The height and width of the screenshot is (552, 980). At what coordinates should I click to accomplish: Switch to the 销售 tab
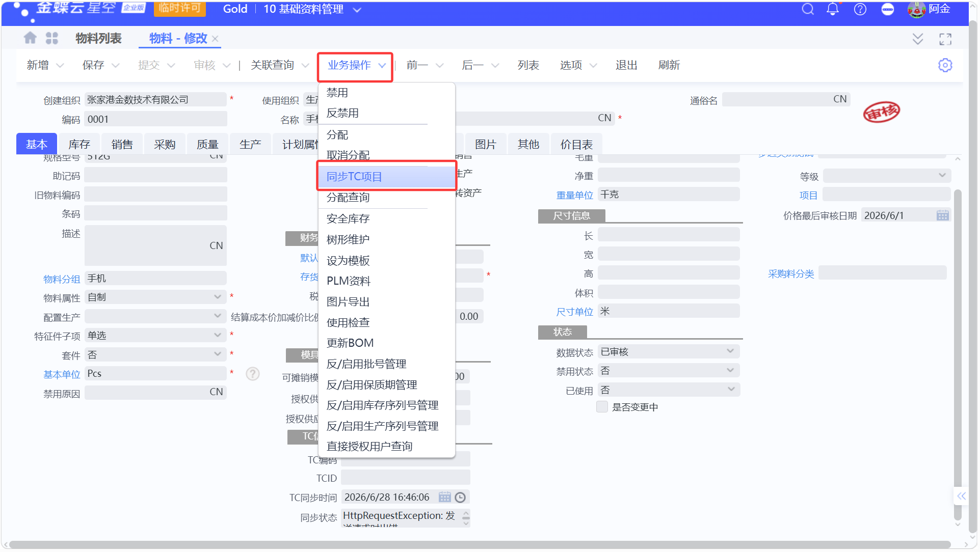(122, 145)
